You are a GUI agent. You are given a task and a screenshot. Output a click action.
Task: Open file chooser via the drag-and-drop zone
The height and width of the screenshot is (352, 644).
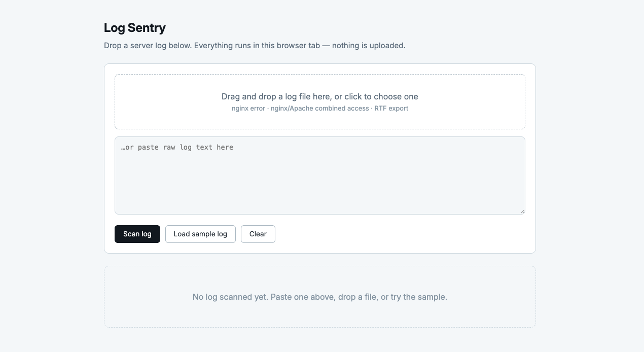[320, 101]
